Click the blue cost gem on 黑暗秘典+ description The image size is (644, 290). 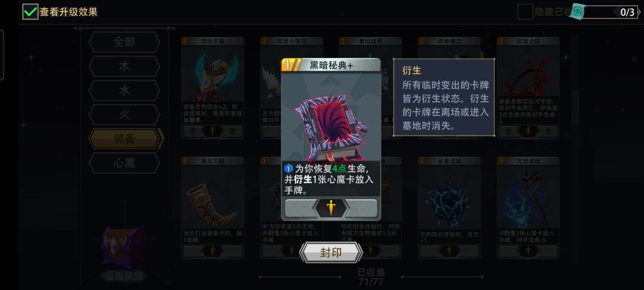click(288, 168)
